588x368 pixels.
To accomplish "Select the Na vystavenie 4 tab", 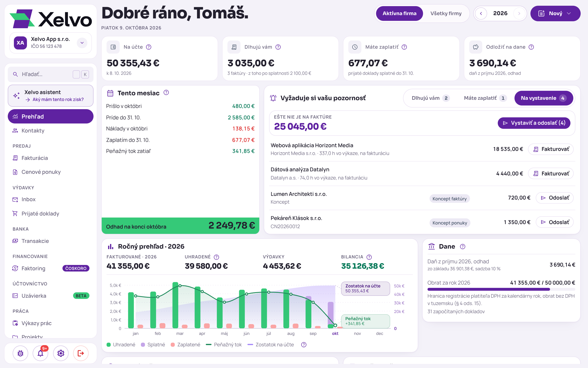I will 544,98.
